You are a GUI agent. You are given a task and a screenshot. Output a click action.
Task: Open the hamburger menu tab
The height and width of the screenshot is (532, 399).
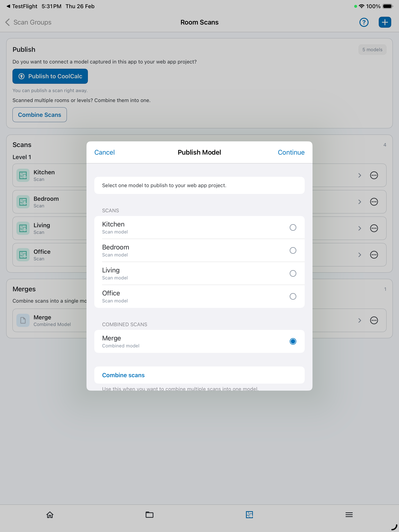pos(349,515)
